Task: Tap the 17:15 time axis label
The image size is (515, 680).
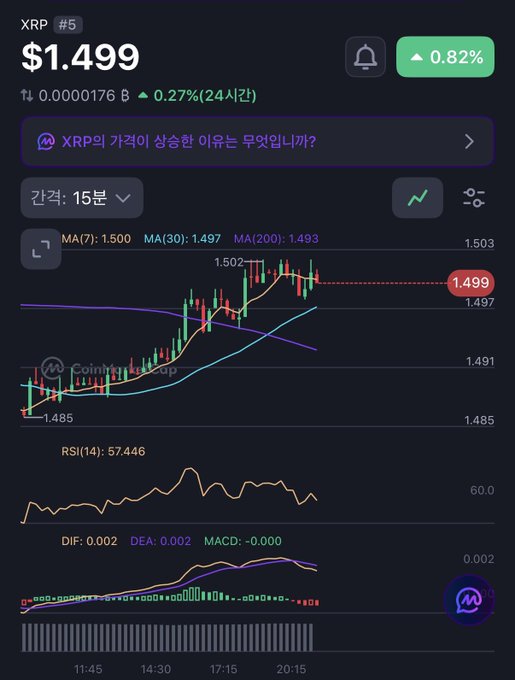Action: tap(224, 669)
